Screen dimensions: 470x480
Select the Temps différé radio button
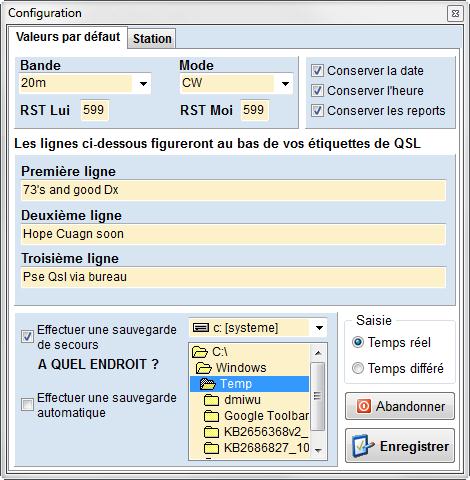coord(358,368)
